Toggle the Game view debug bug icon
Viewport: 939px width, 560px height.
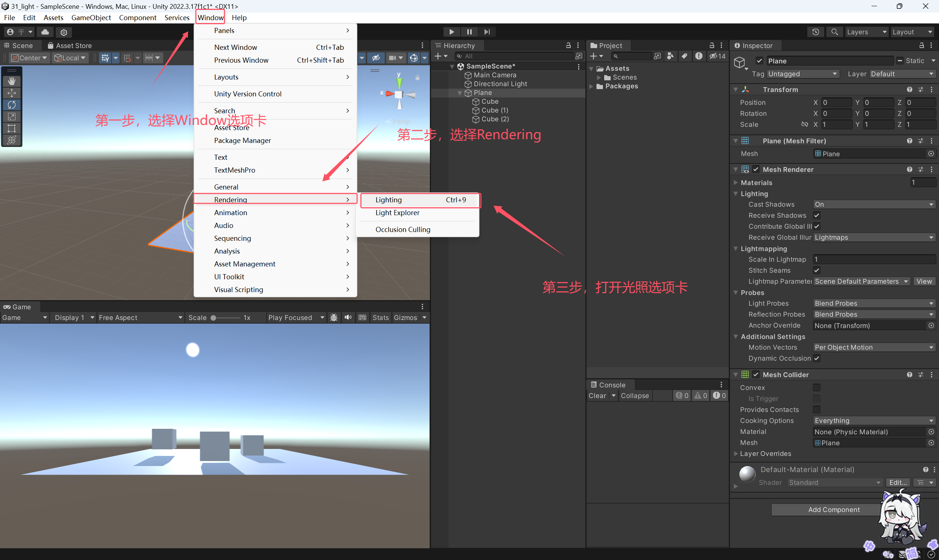pos(334,317)
